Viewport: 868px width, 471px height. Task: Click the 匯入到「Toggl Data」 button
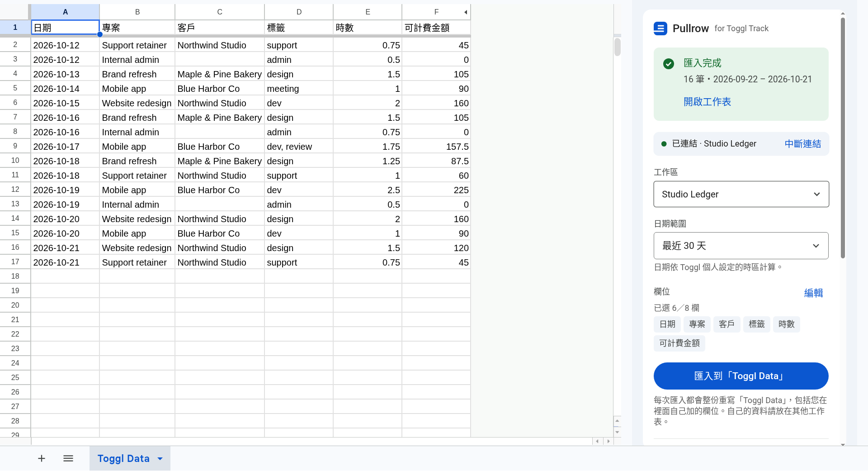pyautogui.click(x=741, y=376)
